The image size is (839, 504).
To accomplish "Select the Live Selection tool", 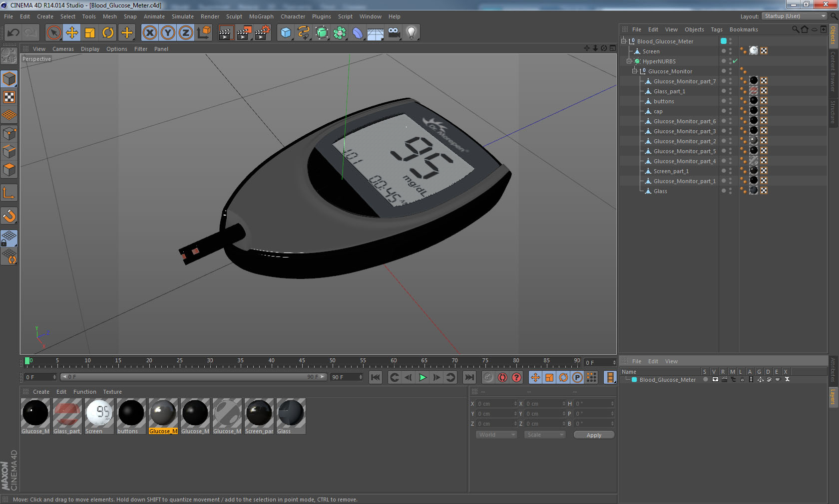I will [x=53, y=33].
